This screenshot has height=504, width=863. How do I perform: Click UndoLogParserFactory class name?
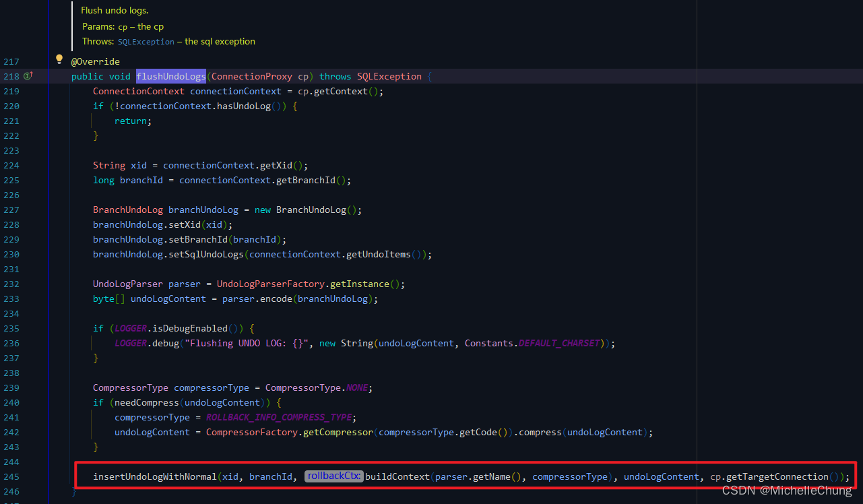click(271, 284)
